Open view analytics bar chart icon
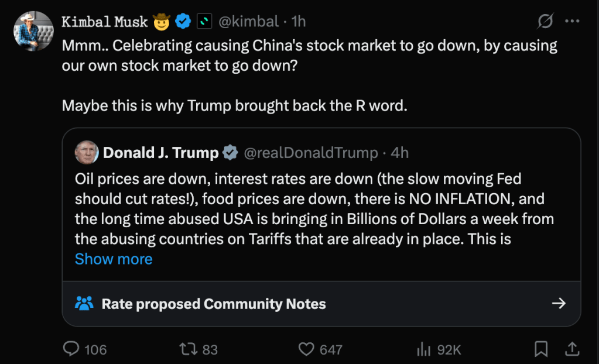The image size is (599, 364). (x=423, y=349)
